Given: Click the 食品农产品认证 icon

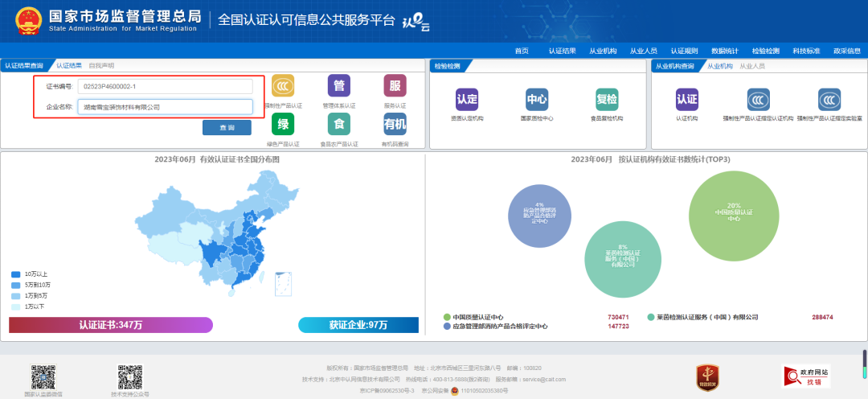Looking at the screenshot, I should [x=338, y=124].
